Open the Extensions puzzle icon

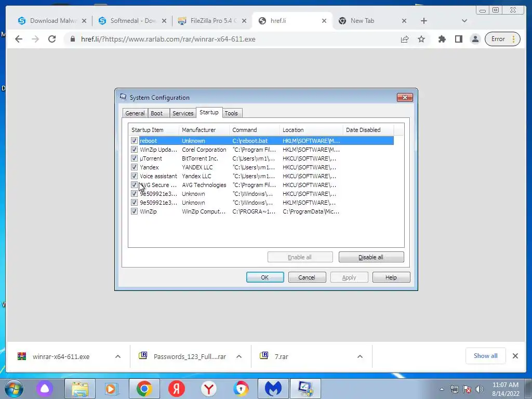coord(442,39)
